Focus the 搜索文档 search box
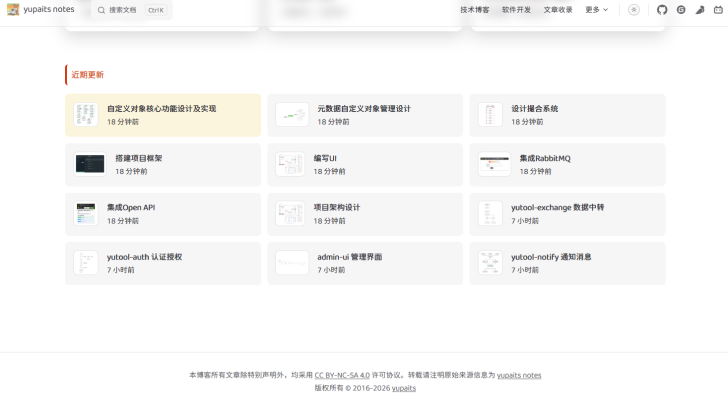 coord(132,10)
